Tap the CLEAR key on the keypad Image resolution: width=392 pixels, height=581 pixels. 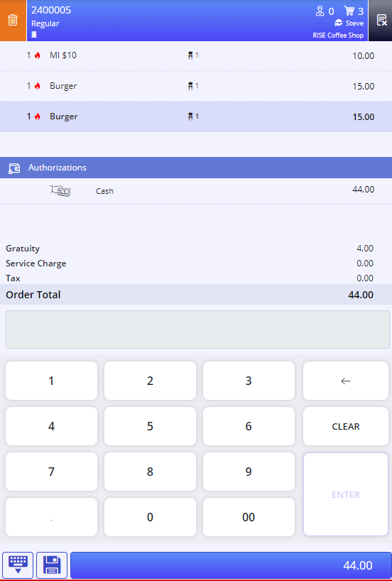345,426
